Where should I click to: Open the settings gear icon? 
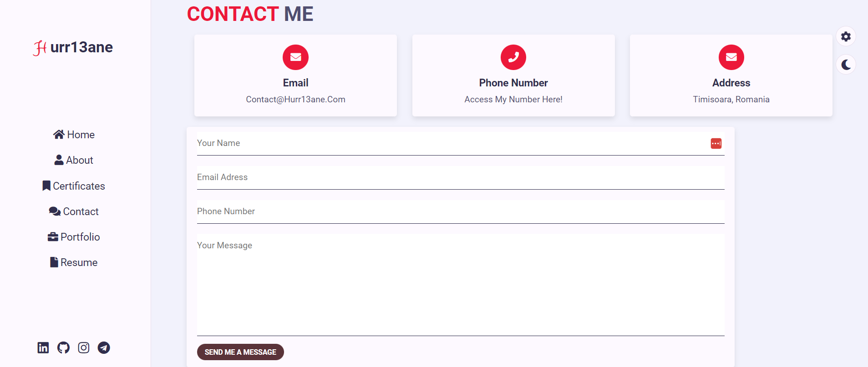click(846, 36)
